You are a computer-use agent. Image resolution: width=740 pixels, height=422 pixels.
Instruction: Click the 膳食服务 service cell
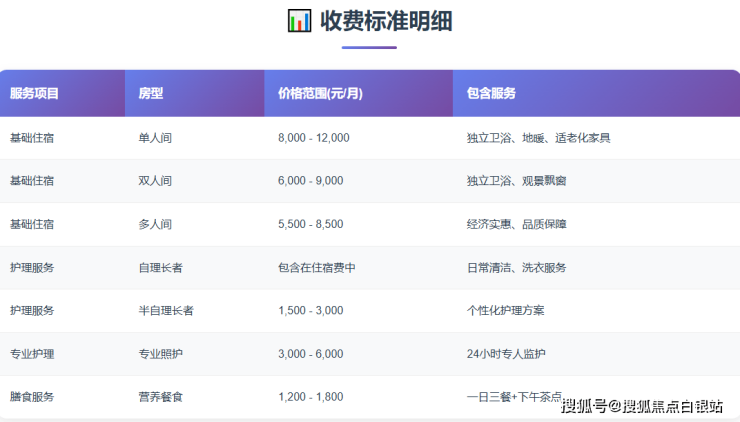[32, 397]
